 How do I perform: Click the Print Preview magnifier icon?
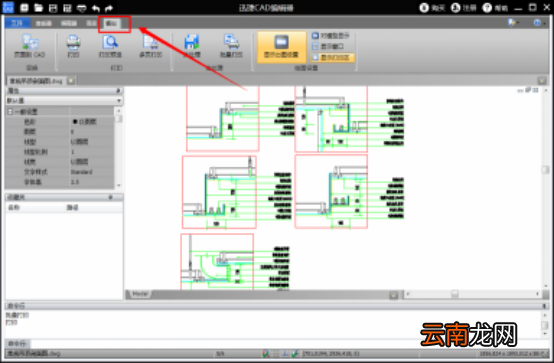point(110,42)
